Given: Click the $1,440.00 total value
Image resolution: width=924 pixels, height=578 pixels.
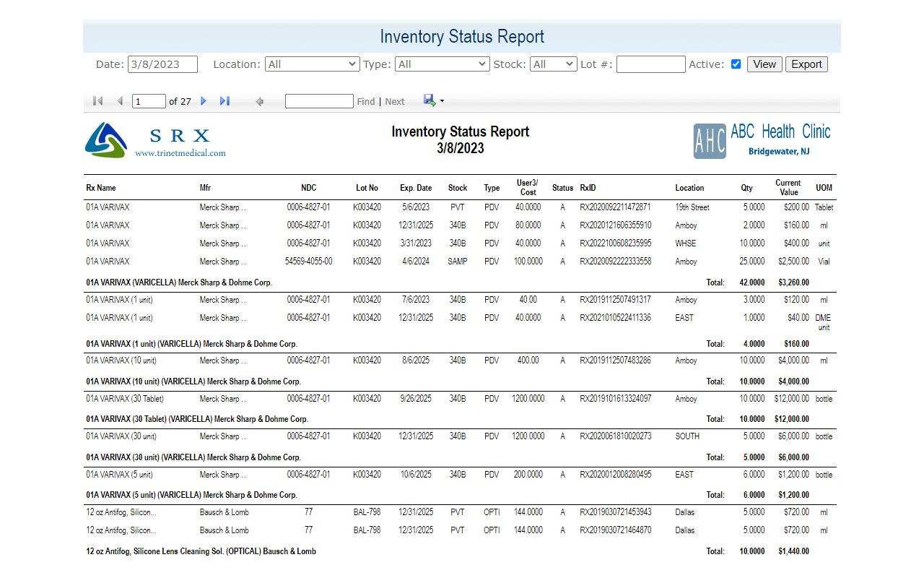Looking at the screenshot, I should click(793, 551).
